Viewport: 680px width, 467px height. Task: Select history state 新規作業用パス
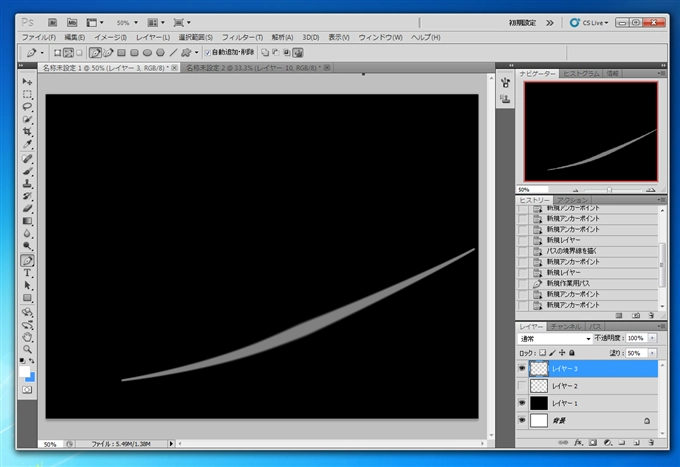point(588,283)
